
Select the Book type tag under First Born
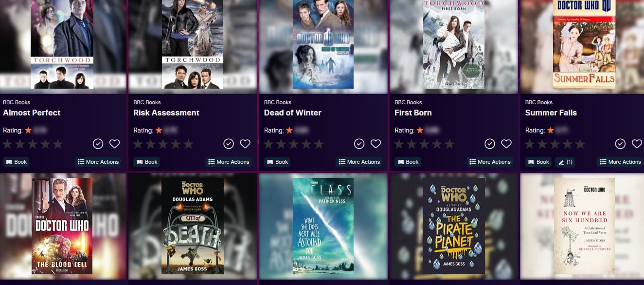point(408,162)
